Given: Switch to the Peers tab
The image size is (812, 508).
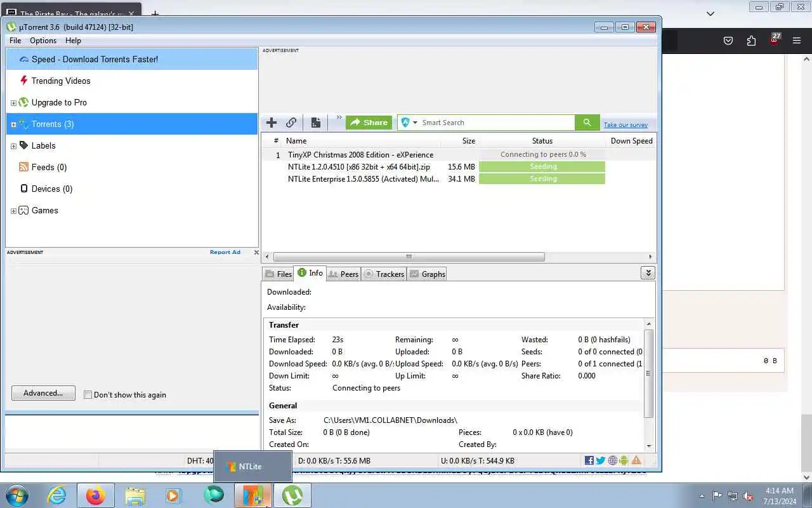Looking at the screenshot, I should pos(343,274).
